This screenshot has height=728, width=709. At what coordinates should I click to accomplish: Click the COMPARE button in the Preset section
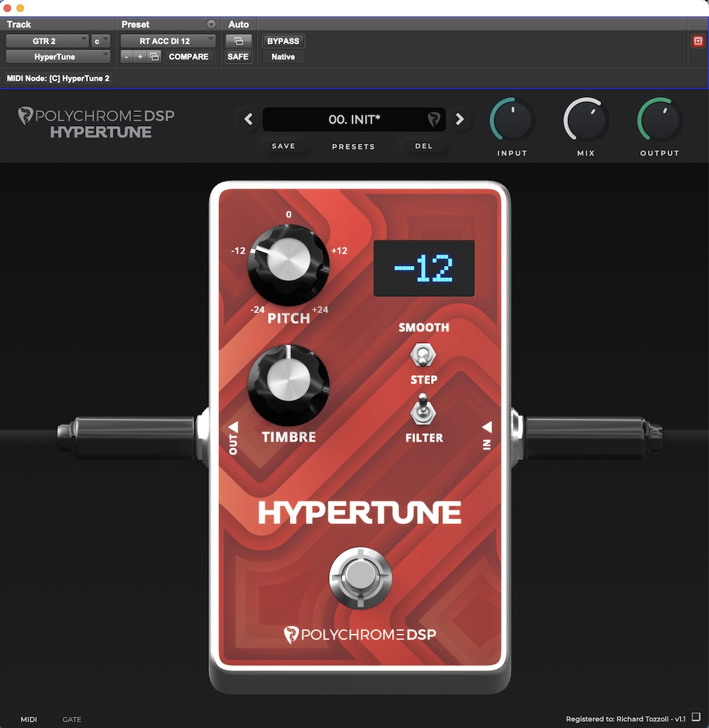(189, 57)
